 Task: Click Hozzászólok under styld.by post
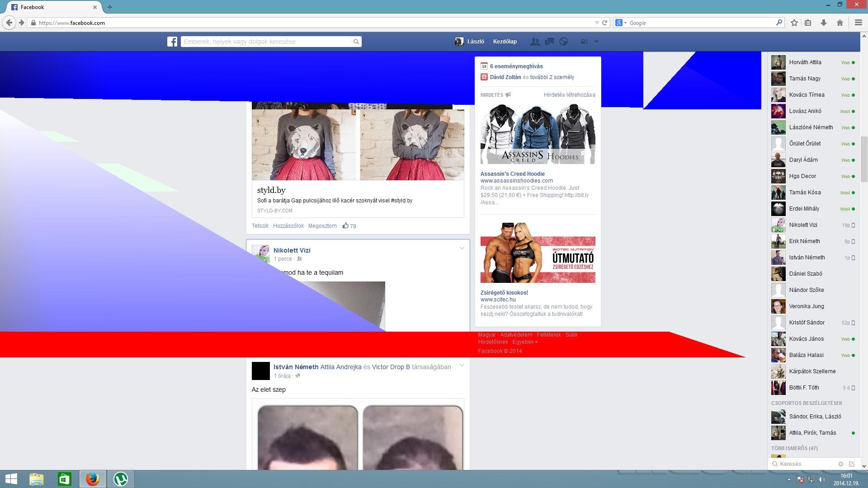[x=288, y=226]
